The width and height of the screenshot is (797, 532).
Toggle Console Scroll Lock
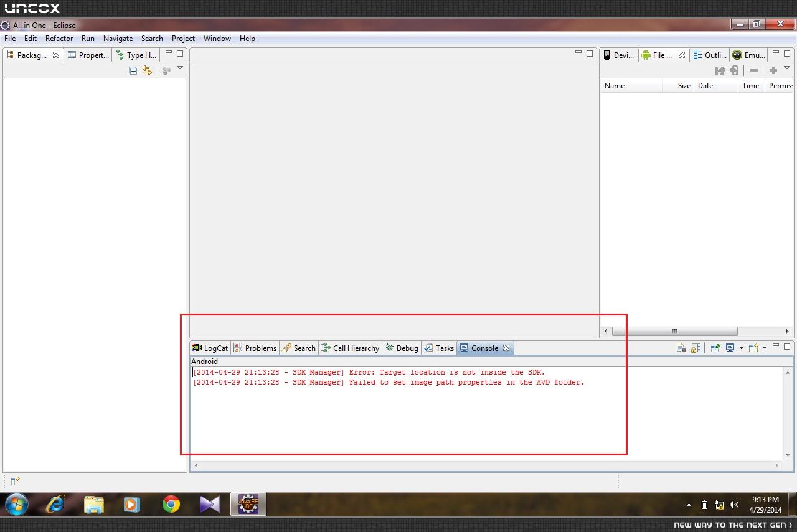tap(696, 348)
